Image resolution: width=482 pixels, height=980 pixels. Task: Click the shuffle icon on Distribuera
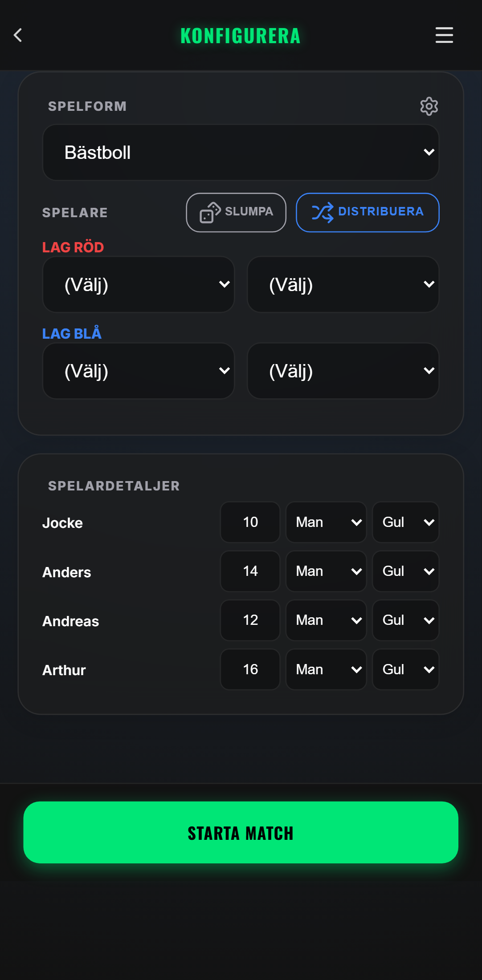pyautogui.click(x=323, y=212)
